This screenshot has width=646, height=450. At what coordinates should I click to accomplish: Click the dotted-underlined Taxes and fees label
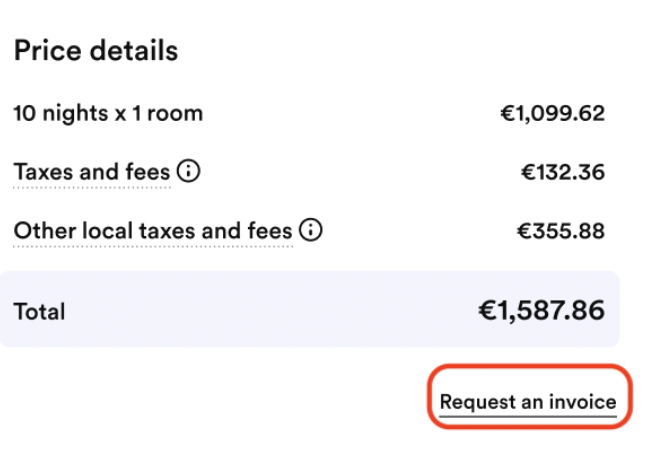tap(92, 172)
